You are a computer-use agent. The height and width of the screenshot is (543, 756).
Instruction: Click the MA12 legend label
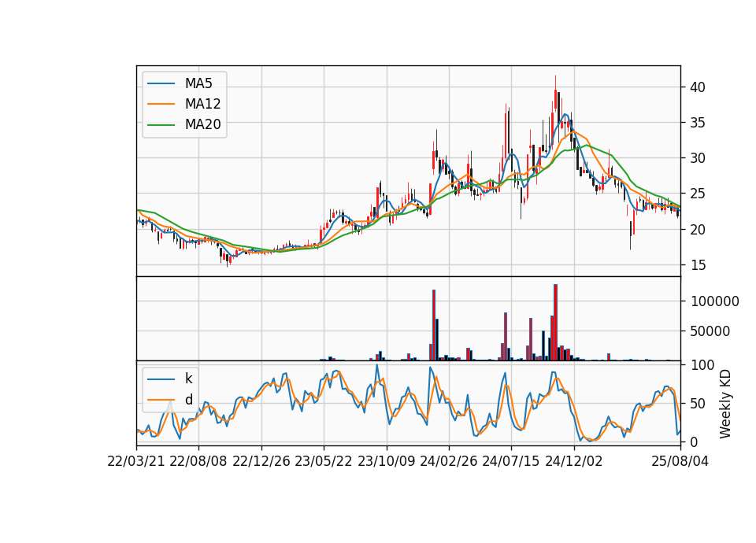pyautogui.click(x=202, y=104)
